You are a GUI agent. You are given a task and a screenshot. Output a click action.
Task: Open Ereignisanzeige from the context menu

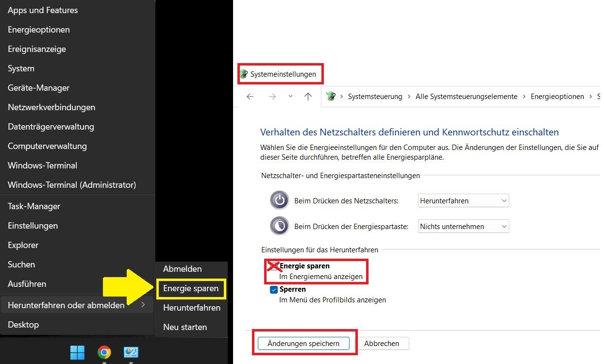pos(78,49)
